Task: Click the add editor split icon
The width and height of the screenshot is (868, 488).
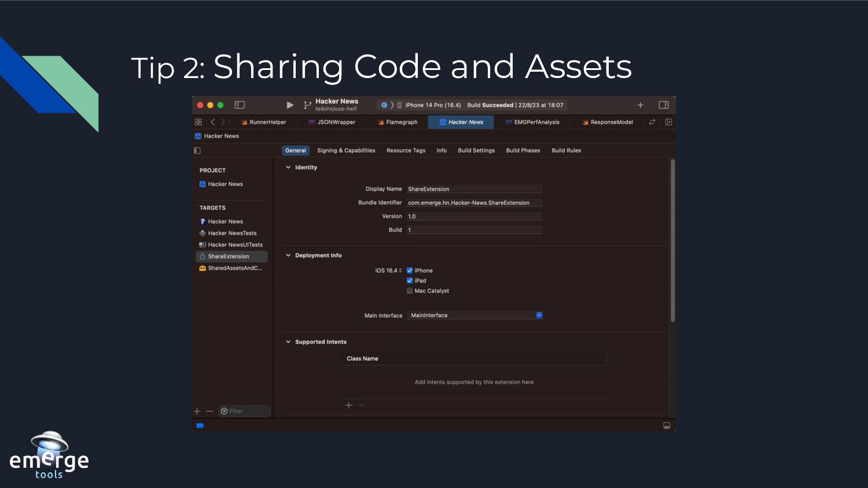Action: [x=668, y=122]
